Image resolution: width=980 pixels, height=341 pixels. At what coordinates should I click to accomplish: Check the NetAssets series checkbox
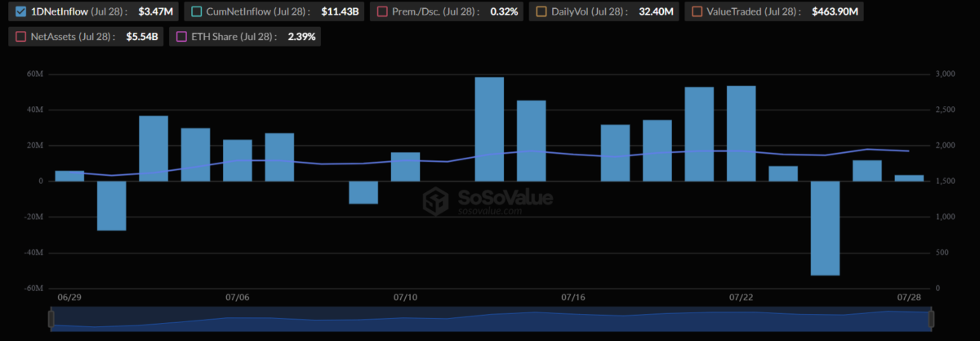tap(21, 37)
